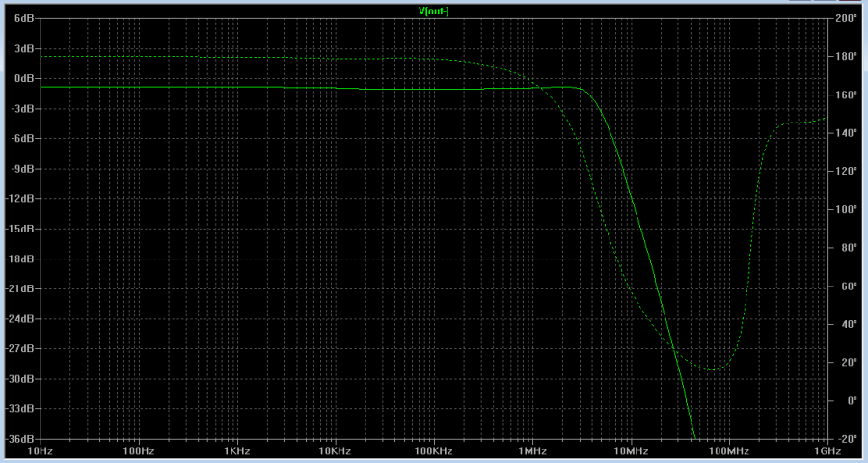868x463 pixels.
Task: Click the 1KHz frequency axis label
Action: 236,450
